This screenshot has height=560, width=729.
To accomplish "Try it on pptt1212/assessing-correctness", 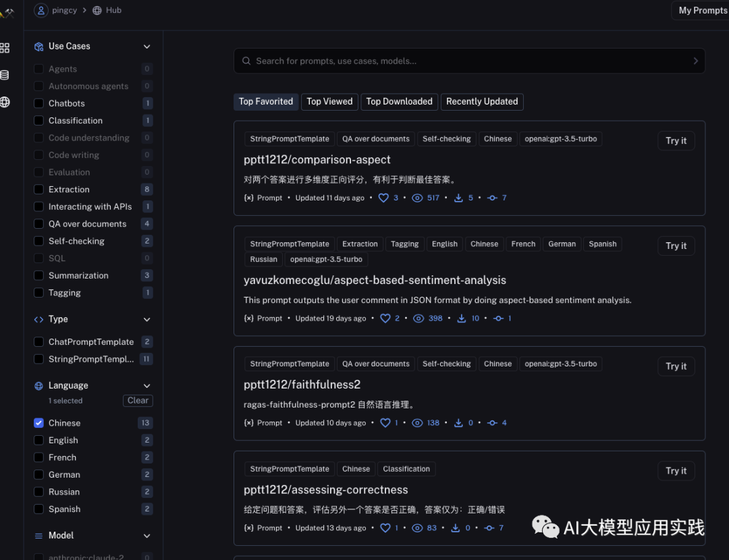I will click(676, 471).
